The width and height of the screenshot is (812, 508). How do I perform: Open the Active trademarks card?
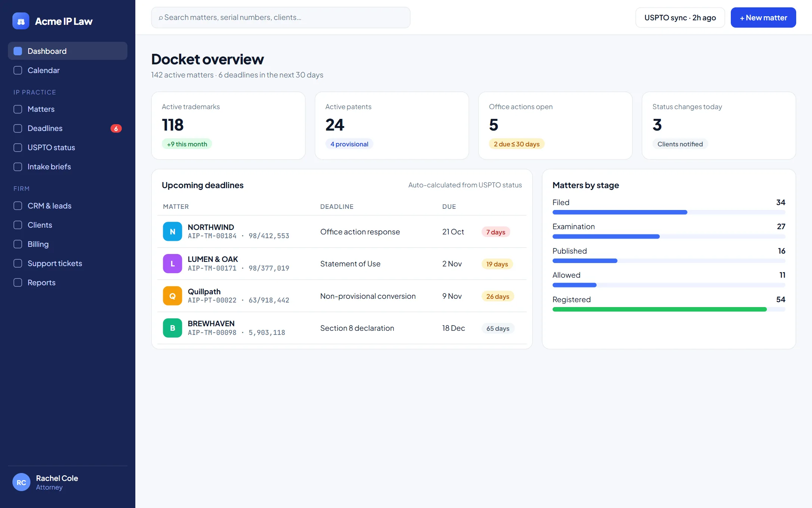(x=228, y=126)
